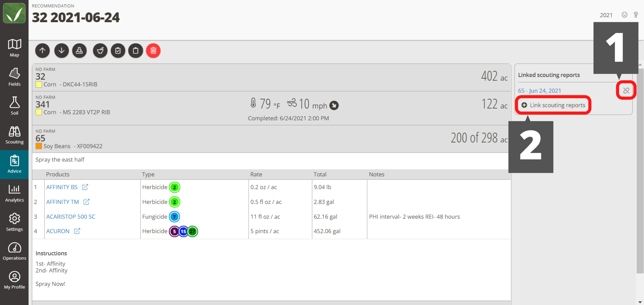Click the 200 of 298 ac value
Viewport: 644px width, 305px height.
coord(479,138)
